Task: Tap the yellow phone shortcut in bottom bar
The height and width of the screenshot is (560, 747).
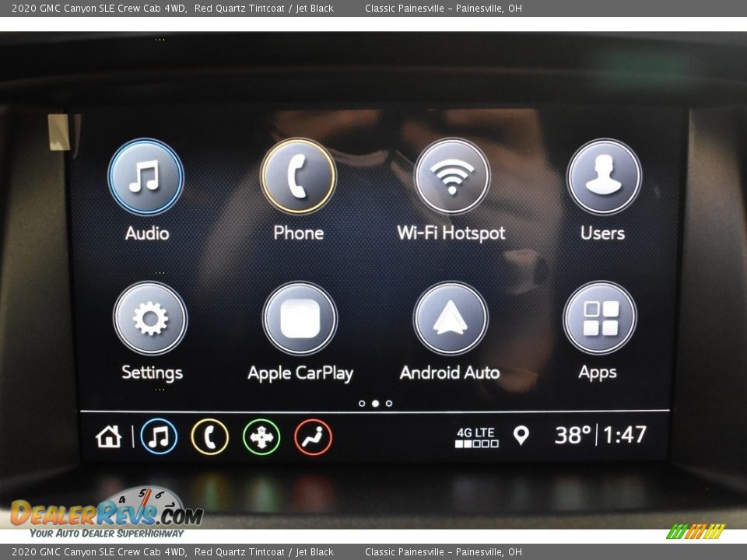Action: coord(210,437)
